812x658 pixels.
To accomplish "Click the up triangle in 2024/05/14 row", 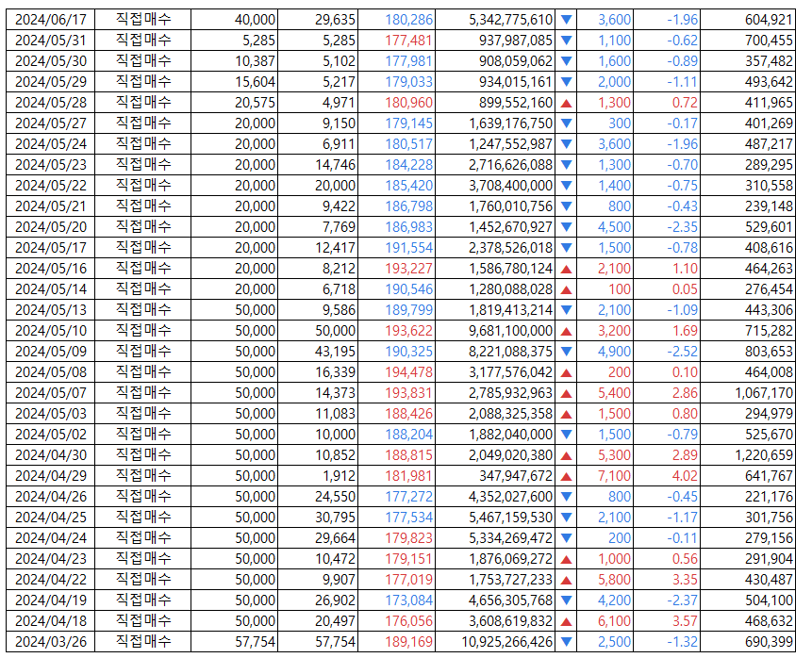I will click(x=566, y=289).
